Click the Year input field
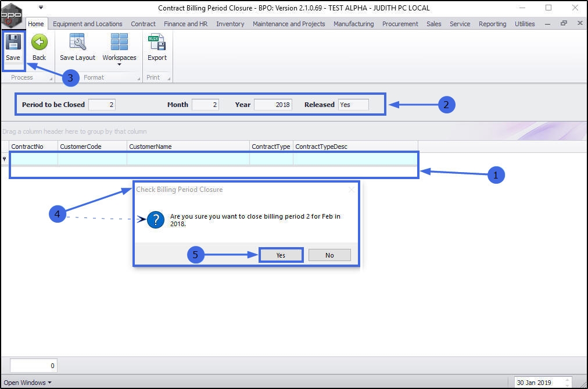 [273, 105]
